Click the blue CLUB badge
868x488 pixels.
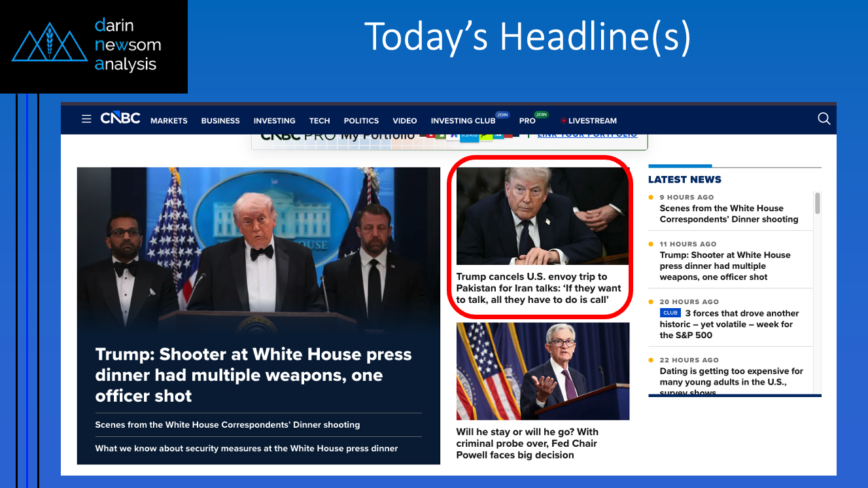(x=670, y=313)
